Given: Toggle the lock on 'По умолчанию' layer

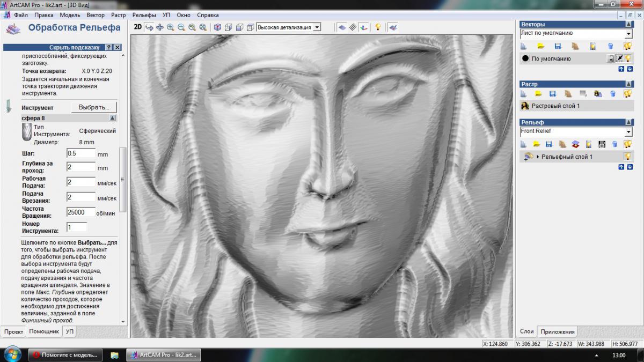Looking at the screenshot, I should [611, 58].
